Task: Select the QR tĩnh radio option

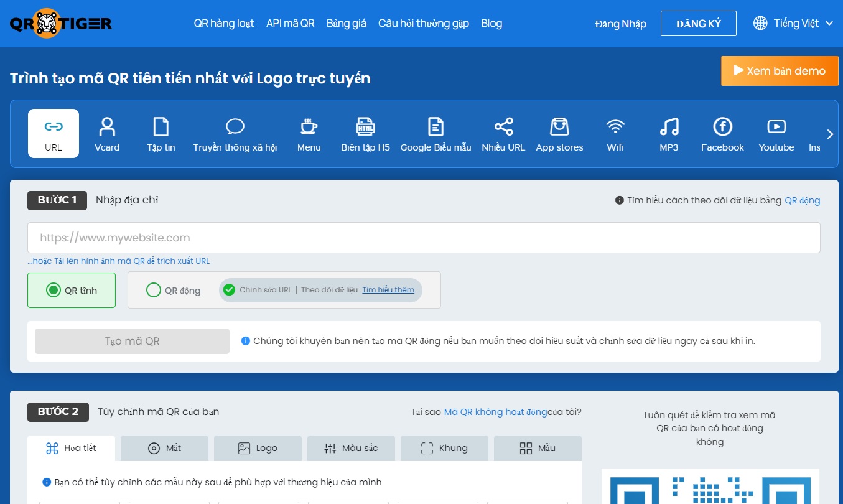Action: [x=72, y=290]
